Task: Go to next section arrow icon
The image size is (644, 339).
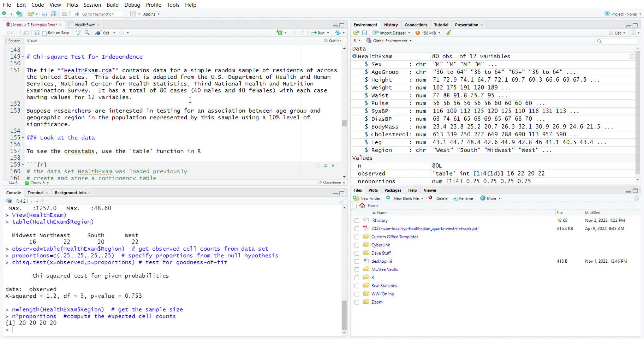Action: coord(302,32)
